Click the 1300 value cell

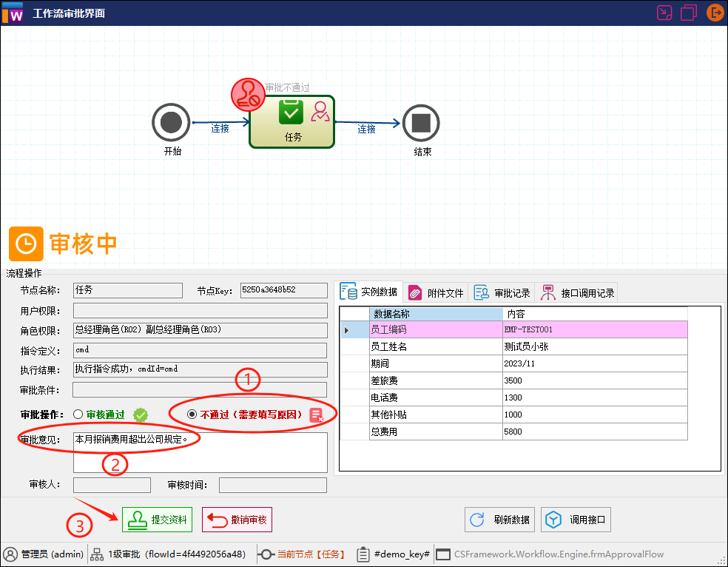[596, 397]
